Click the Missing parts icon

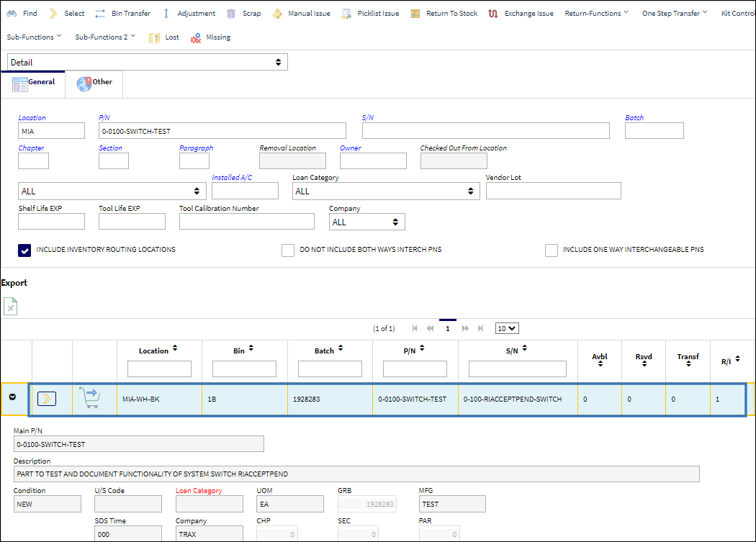pyautogui.click(x=195, y=37)
